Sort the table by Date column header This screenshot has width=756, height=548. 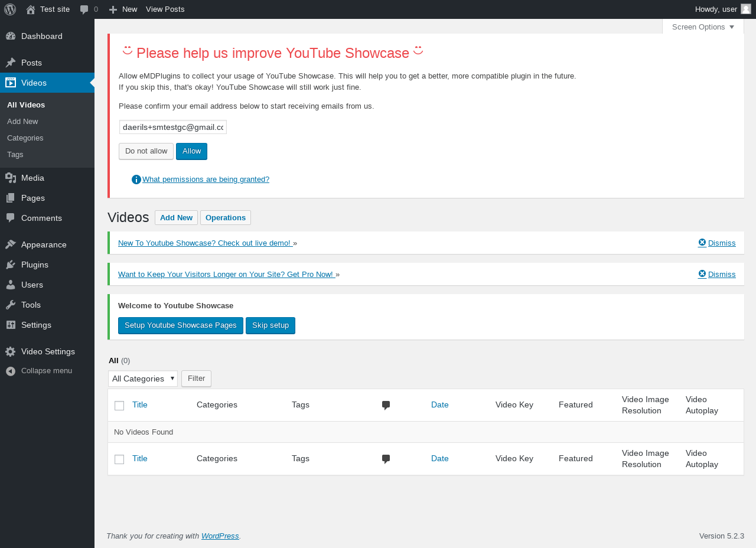pyautogui.click(x=440, y=405)
